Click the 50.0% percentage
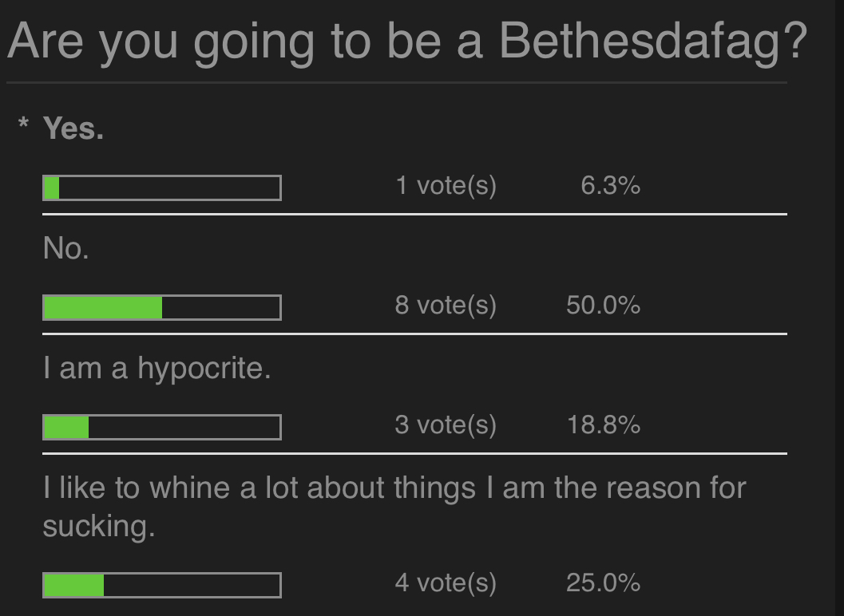Viewport: 844px width, 616px height. pos(603,306)
